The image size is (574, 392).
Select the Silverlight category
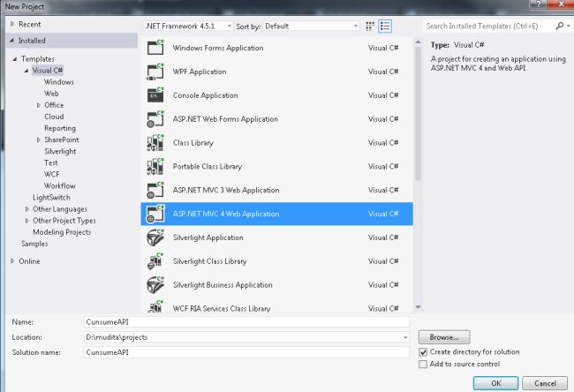pyautogui.click(x=60, y=151)
